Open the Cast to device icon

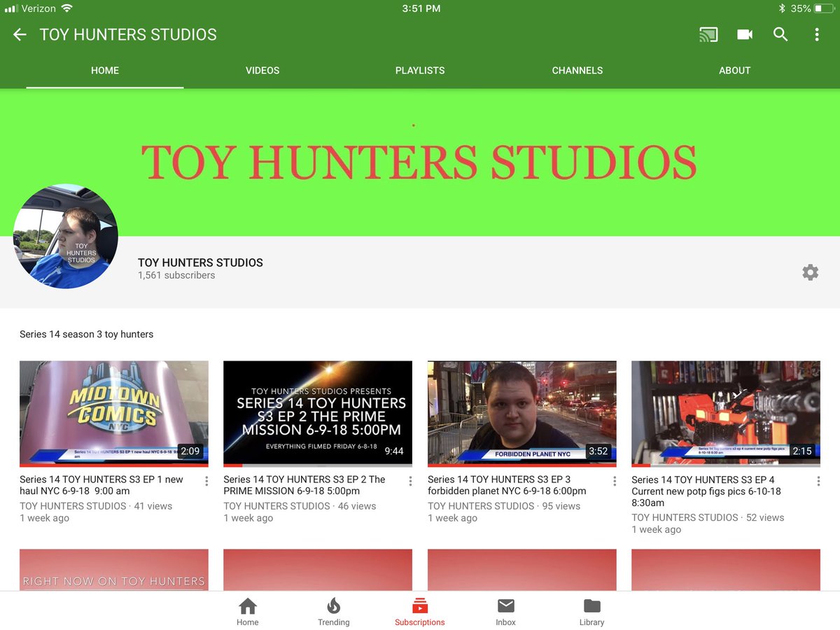708,34
